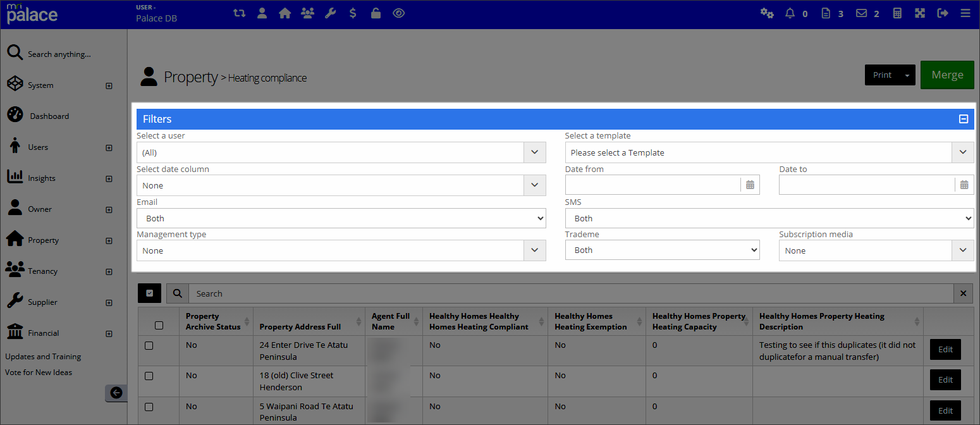This screenshot has width=980, height=425.
Task: Expand the Financial menu plus icon
Action: tap(109, 333)
